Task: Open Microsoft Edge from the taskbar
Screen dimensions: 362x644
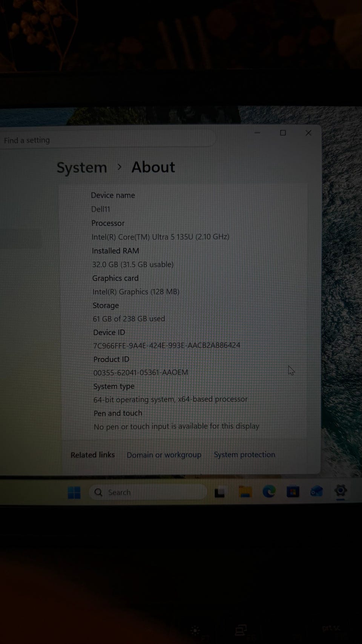Action: click(269, 491)
